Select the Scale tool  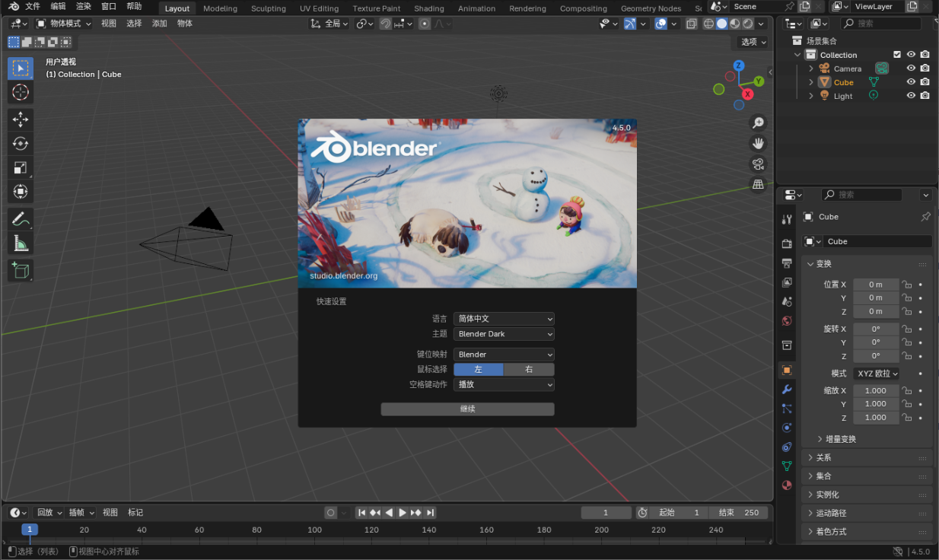21,167
